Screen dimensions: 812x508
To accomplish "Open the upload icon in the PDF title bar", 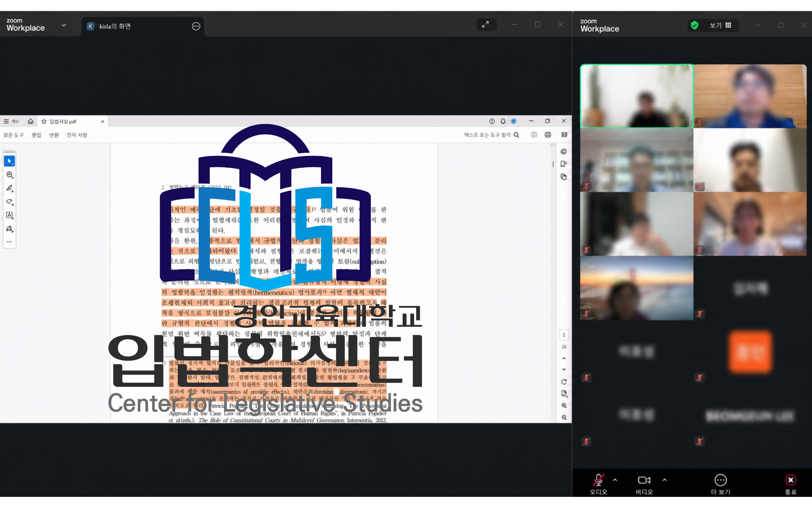I will coord(492,121).
